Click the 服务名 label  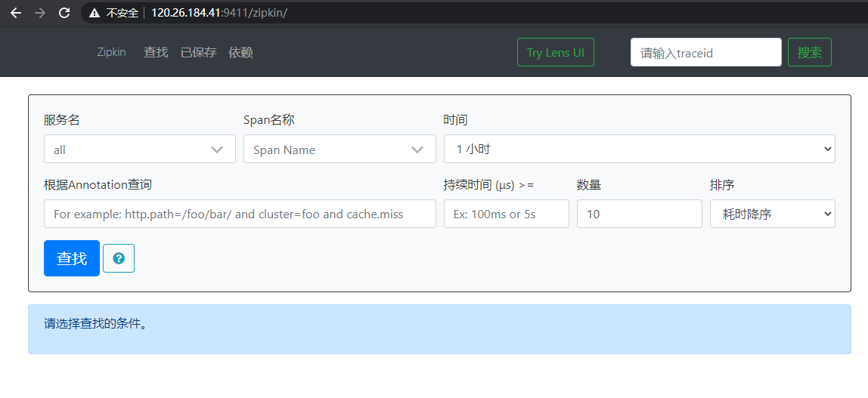coord(61,120)
